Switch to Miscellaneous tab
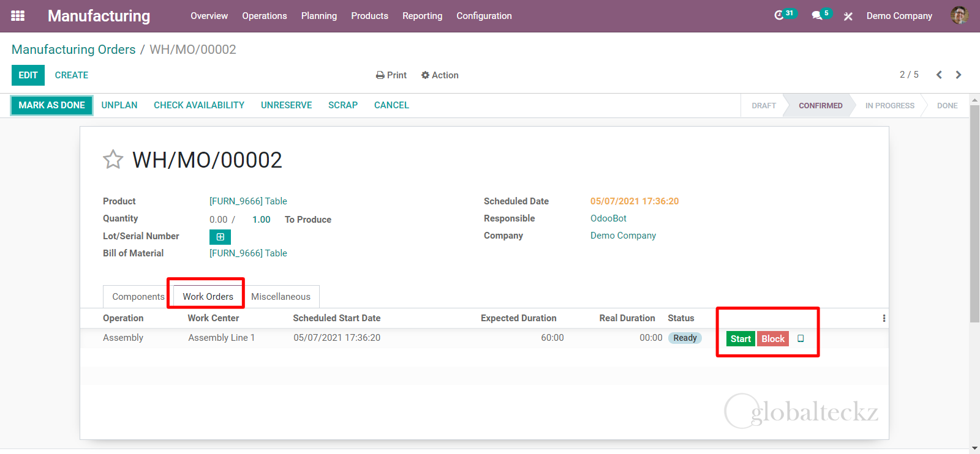Screen dimensions: 980x454 pyautogui.click(x=281, y=297)
